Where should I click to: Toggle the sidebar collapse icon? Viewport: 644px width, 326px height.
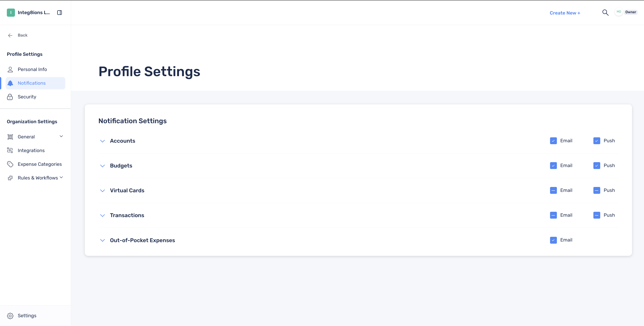(60, 13)
